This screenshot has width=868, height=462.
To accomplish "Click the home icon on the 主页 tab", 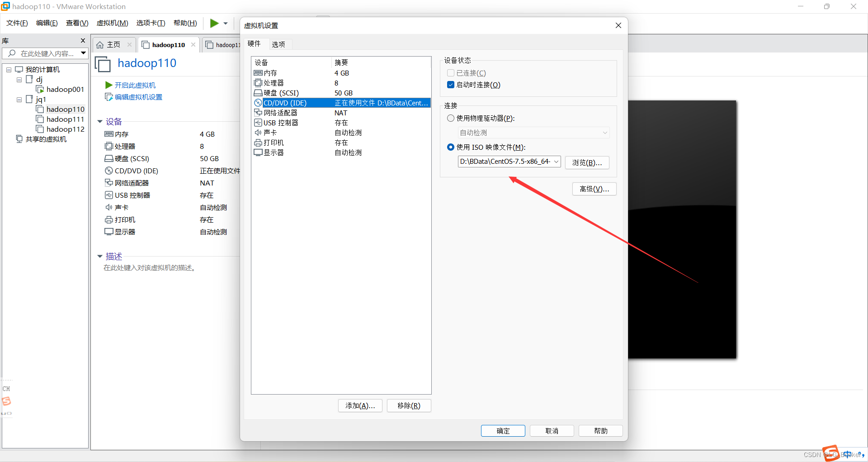I will [x=100, y=45].
